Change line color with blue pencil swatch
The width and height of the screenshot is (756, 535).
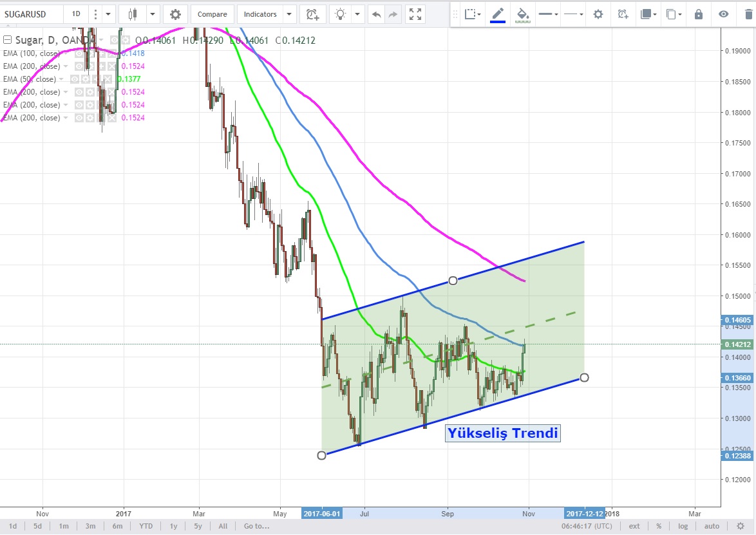click(498, 14)
